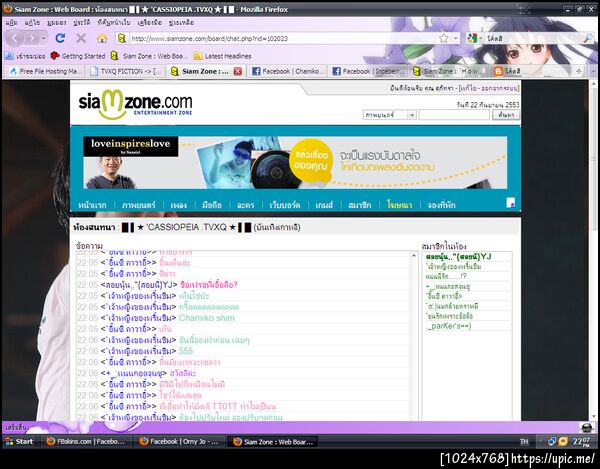Open the first nav item, home page
Screen dimensions: 600x469
point(92,205)
